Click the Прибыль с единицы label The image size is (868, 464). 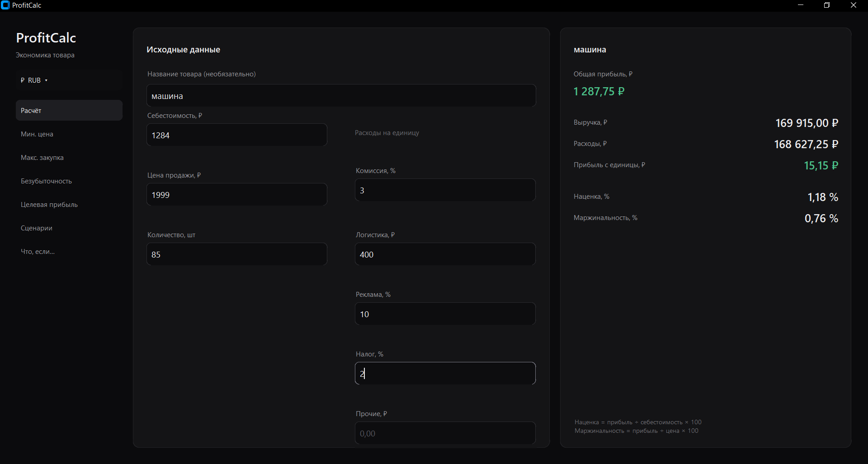click(609, 165)
